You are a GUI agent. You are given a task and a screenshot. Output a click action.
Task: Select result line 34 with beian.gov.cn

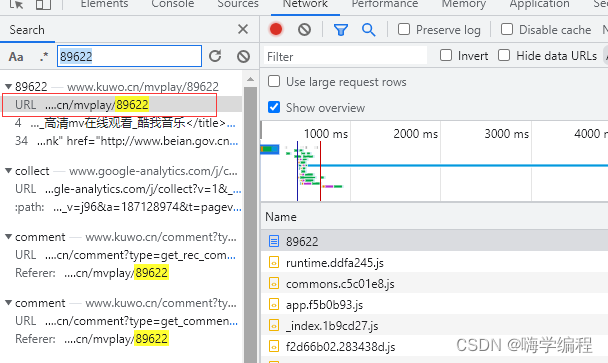tap(122, 141)
